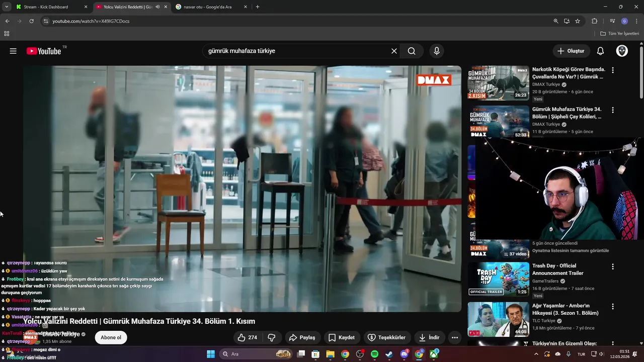Open Xbox app from the taskbar
Image resolution: width=644 pixels, height=362 pixels.
(434, 354)
